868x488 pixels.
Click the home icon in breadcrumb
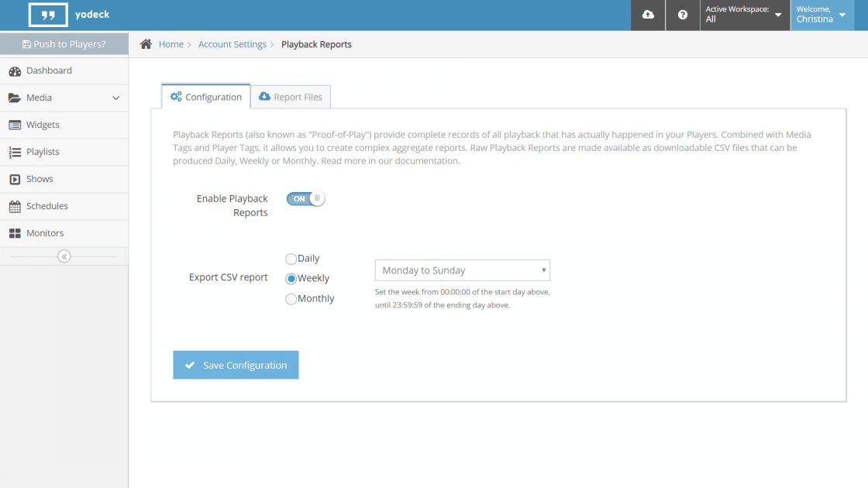[146, 44]
